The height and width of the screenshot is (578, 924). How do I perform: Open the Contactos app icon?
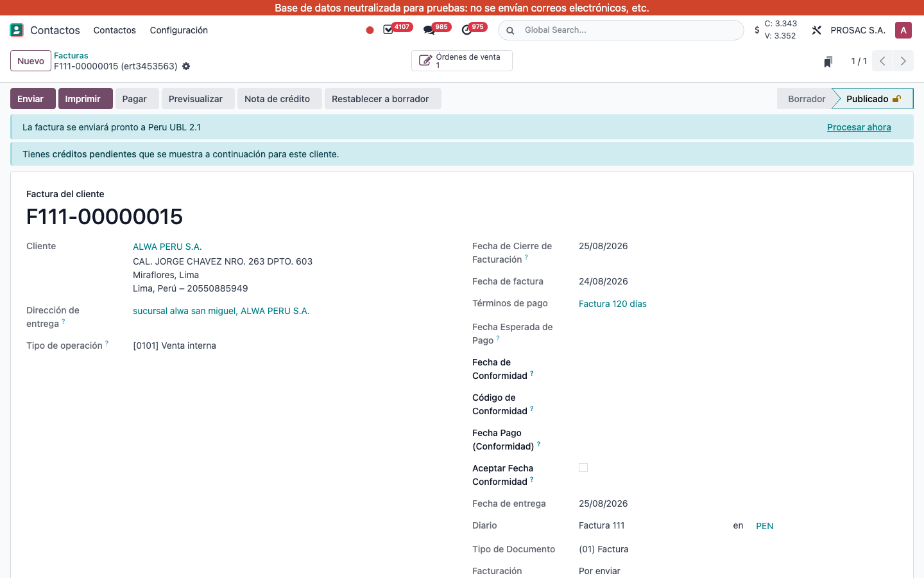[x=17, y=30]
